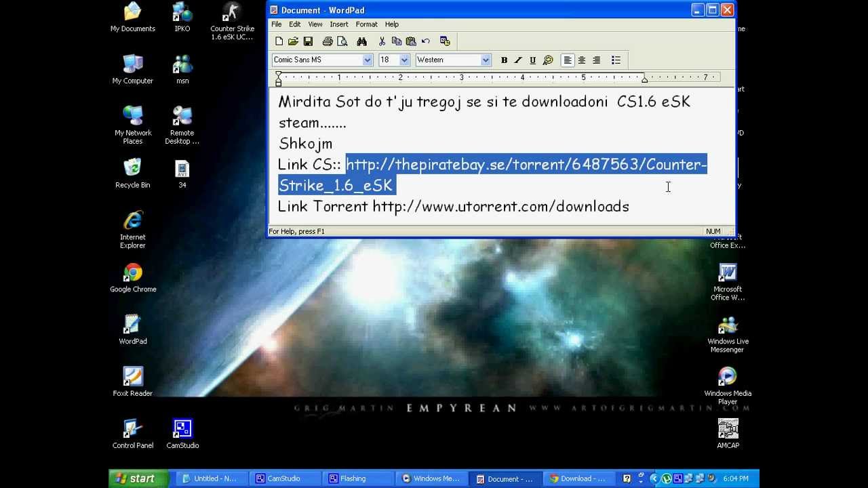Select the Google Chrome desktop icon
The width and height of the screenshot is (868, 488).
click(x=133, y=279)
